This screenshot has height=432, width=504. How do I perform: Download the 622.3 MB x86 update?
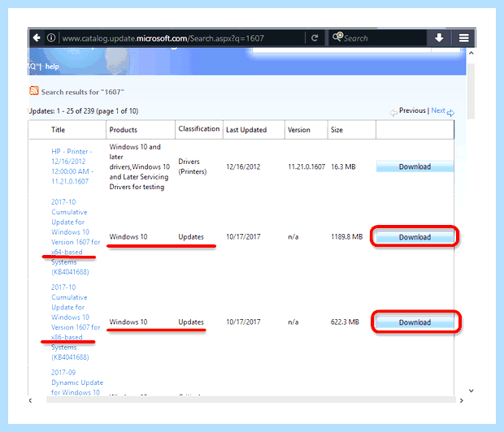[415, 322]
